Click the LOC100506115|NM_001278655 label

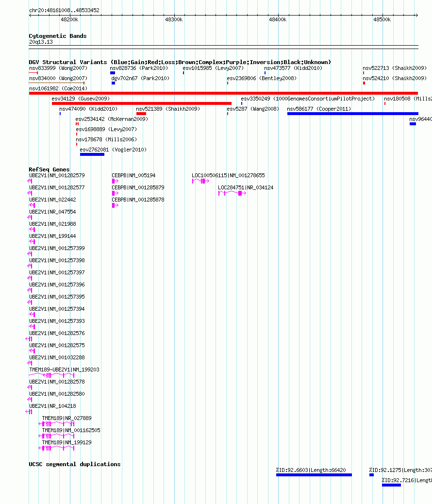click(228, 175)
